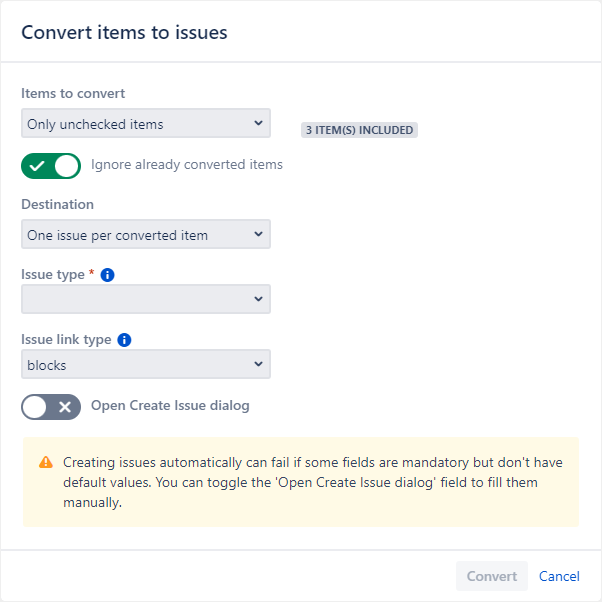Click the orange warning triangle icon

[46, 463]
